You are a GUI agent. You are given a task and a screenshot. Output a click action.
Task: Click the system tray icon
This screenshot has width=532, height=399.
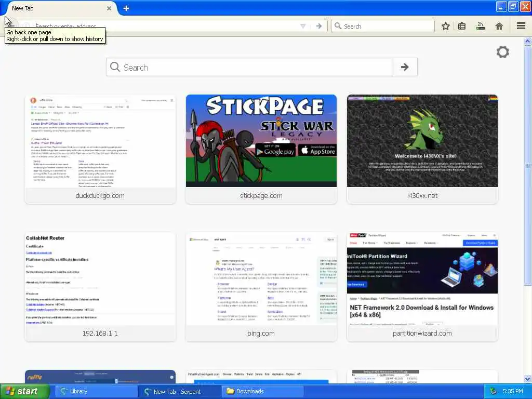coord(494,392)
